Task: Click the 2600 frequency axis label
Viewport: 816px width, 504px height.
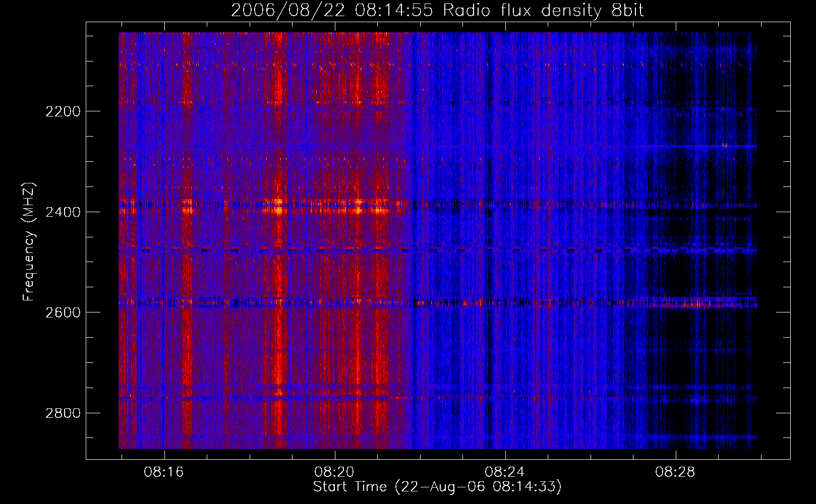Action: point(63,312)
